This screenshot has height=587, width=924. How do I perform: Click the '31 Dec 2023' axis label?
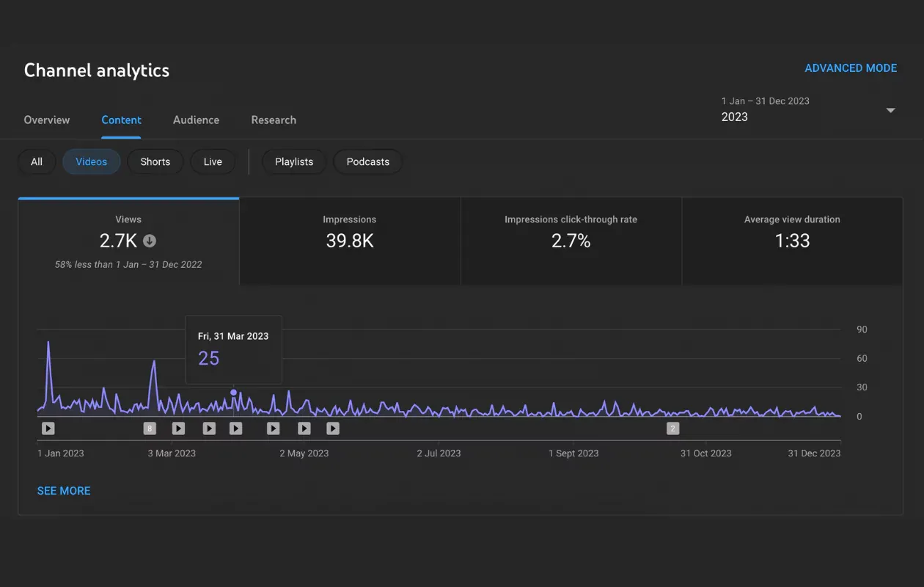click(x=814, y=453)
